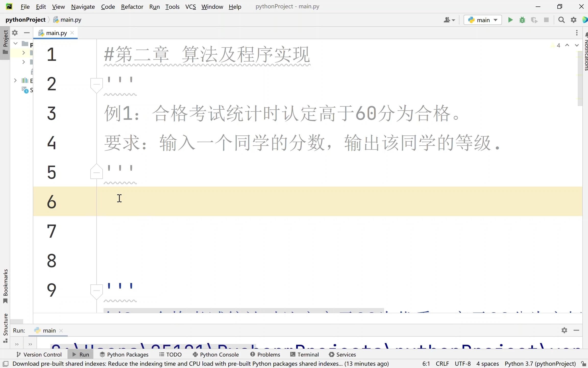The image size is (588, 368).
Task: Open the main run configuration dropdown
Action: 483,20
